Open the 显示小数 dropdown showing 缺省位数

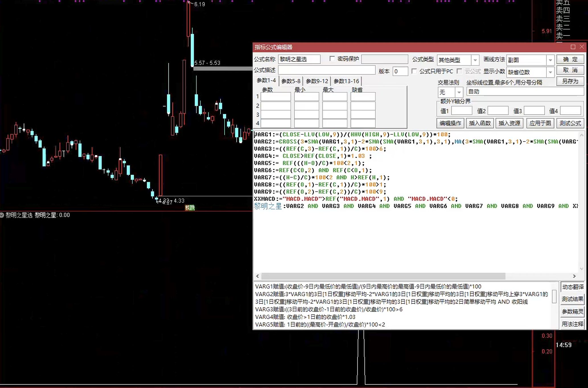(x=550, y=72)
